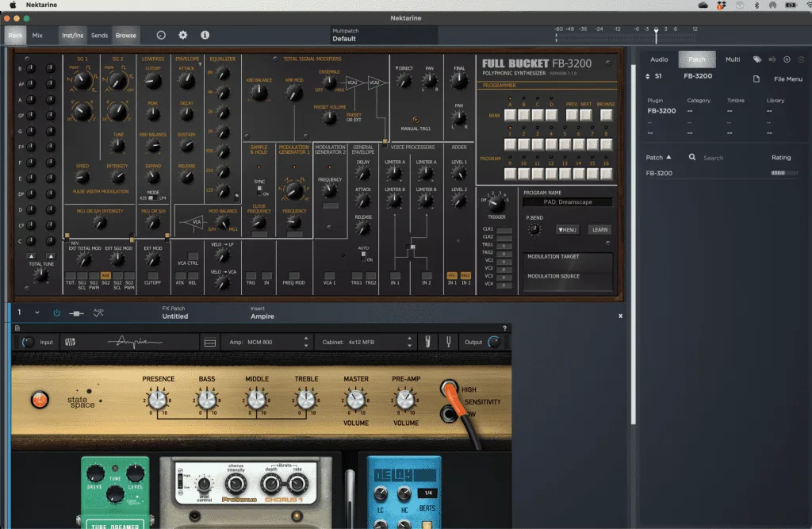Toggle the Ampire amp red power switch
This screenshot has height=529, width=812.
40,400
